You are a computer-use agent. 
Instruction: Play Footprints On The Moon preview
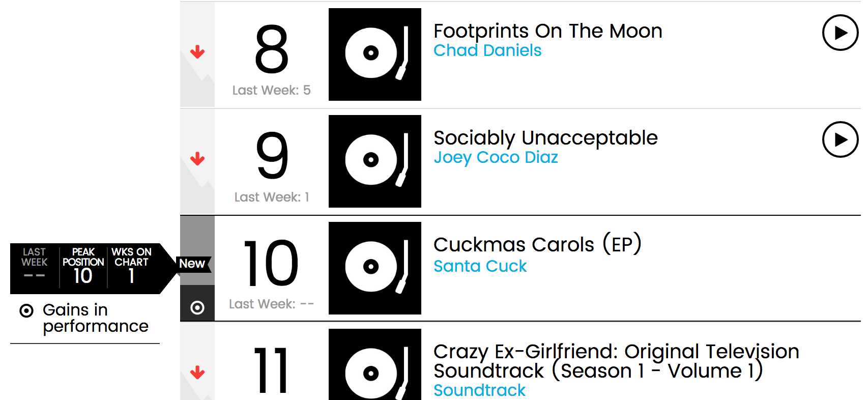pyautogui.click(x=840, y=33)
